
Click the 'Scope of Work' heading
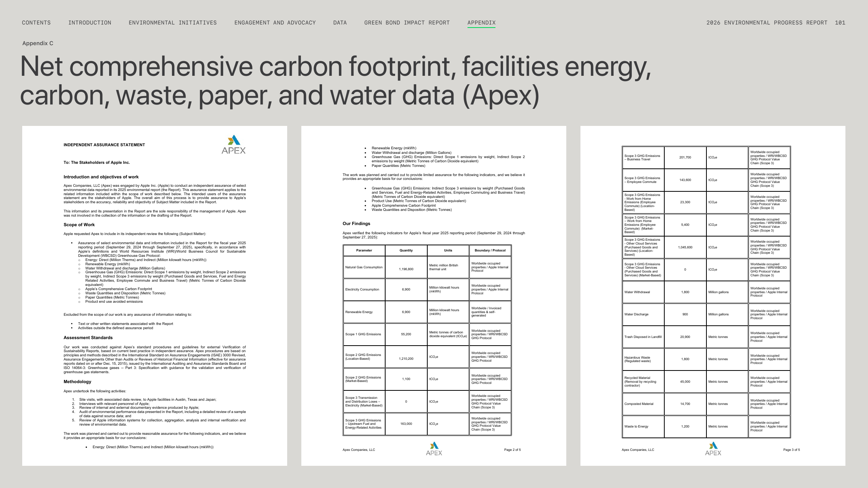[x=79, y=225]
